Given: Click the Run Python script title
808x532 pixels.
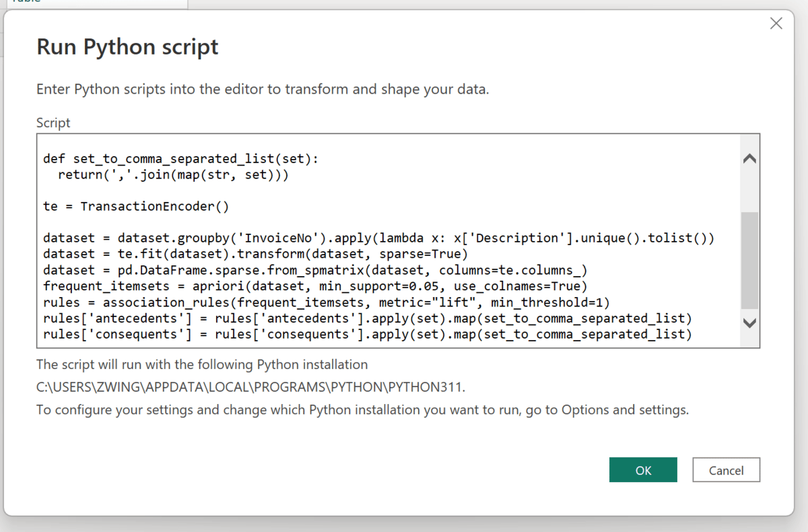Looking at the screenshot, I should (127, 47).
